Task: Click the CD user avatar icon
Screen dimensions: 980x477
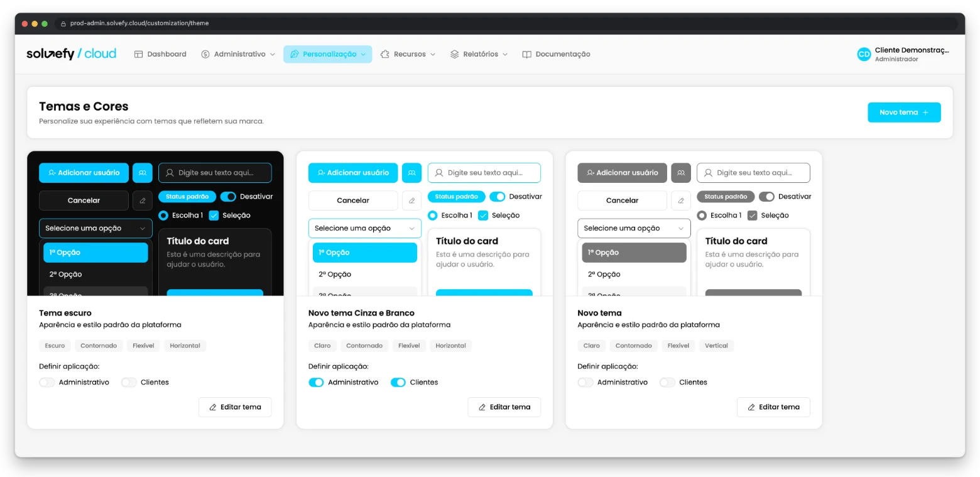Action: pos(864,54)
